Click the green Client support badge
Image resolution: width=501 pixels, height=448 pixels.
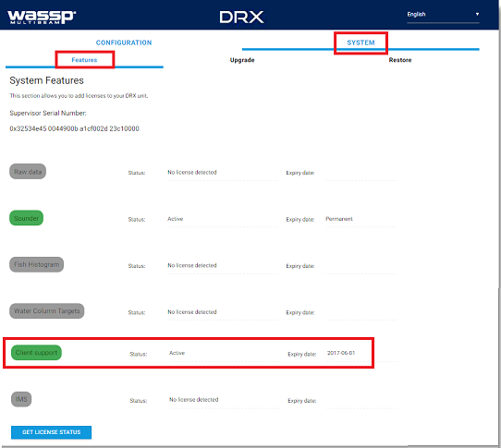click(x=36, y=352)
